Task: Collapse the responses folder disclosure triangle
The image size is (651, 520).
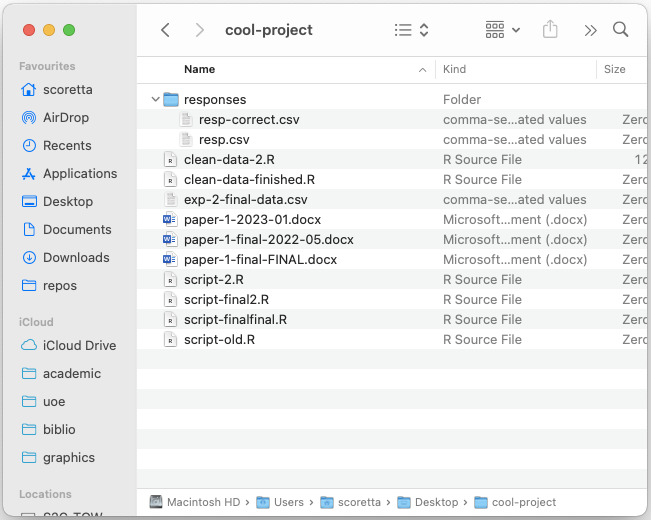Action: (x=154, y=99)
